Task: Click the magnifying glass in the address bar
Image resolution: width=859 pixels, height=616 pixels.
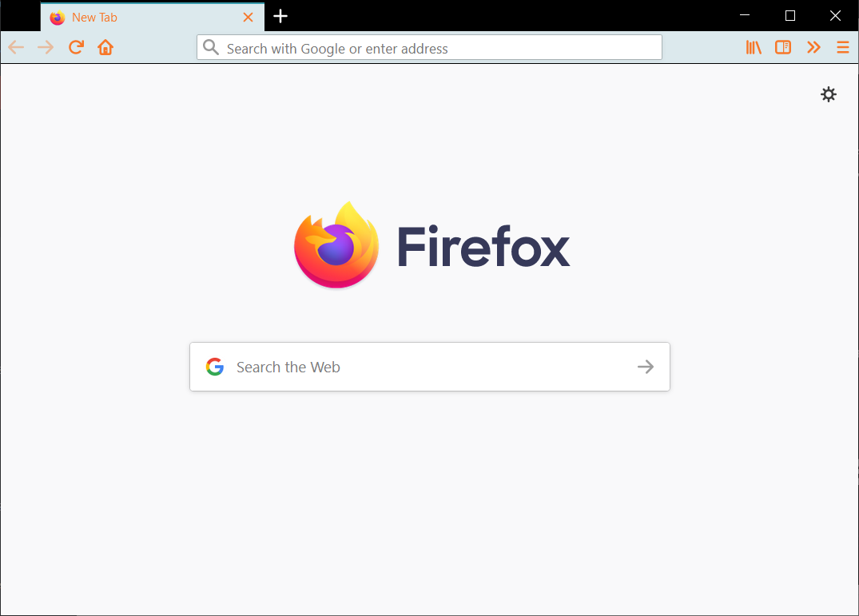Action: pyautogui.click(x=210, y=47)
